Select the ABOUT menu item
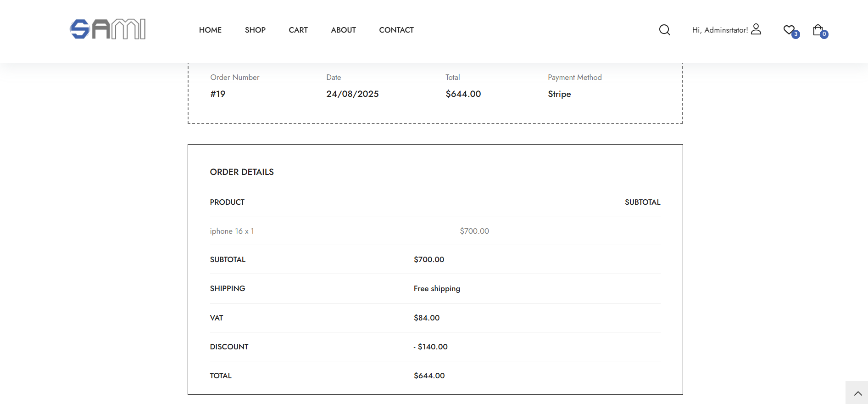The height and width of the screenshot is (404, 868). pyautogui.click(x=343, y=30)
